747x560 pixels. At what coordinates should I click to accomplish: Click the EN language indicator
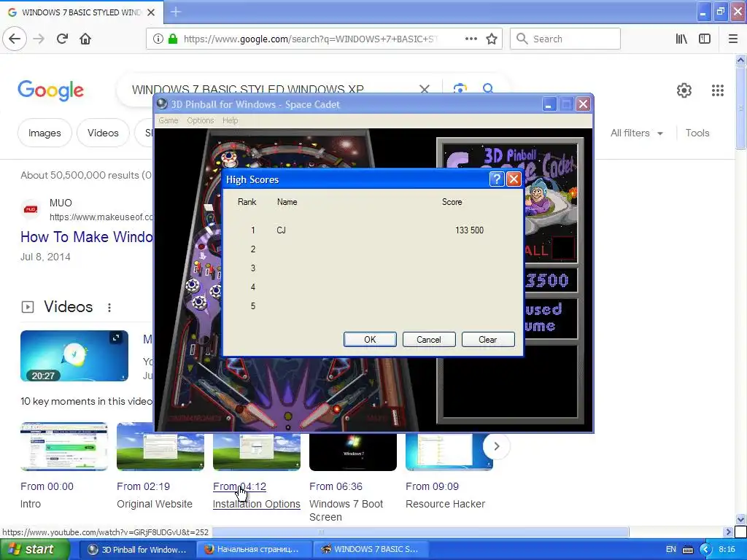click(x=671, y=549)
